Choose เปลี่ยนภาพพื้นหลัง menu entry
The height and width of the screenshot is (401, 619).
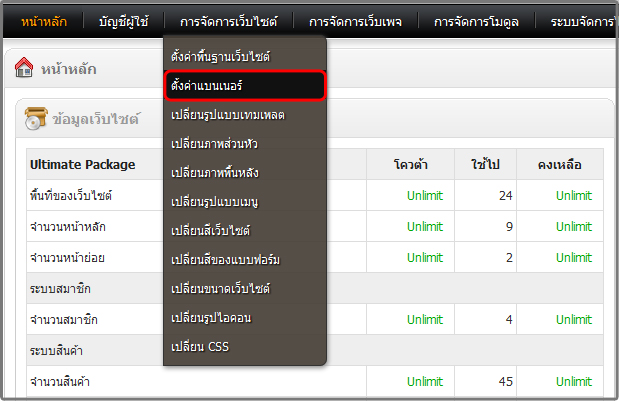pyautogui.click(x=245, y=172)
